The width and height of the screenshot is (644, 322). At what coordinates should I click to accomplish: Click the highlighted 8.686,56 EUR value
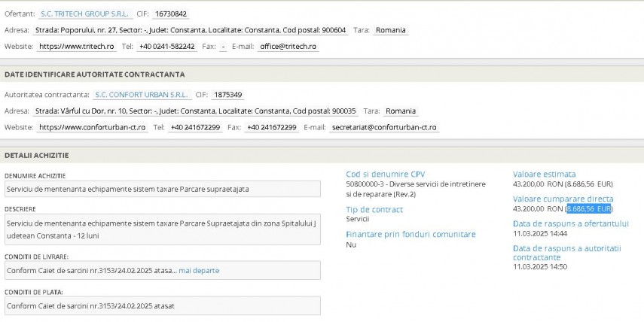coord(589,208)
